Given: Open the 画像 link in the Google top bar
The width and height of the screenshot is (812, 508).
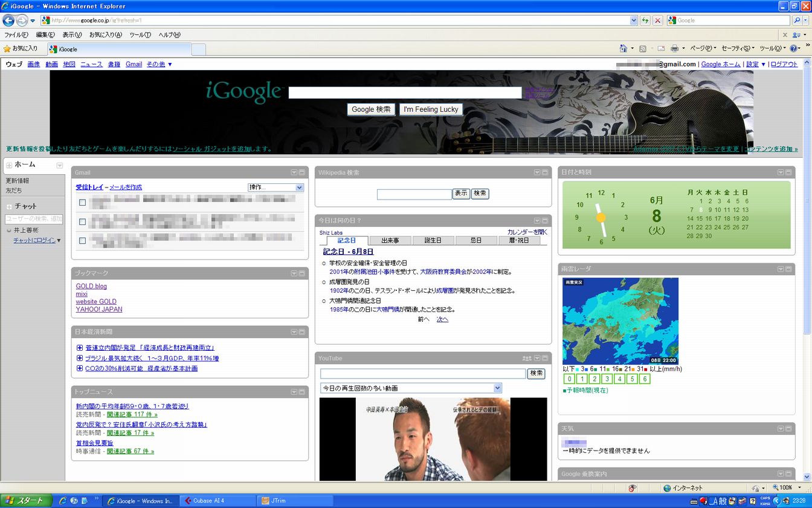Looking at the screenshot, I should pos(33,64).
